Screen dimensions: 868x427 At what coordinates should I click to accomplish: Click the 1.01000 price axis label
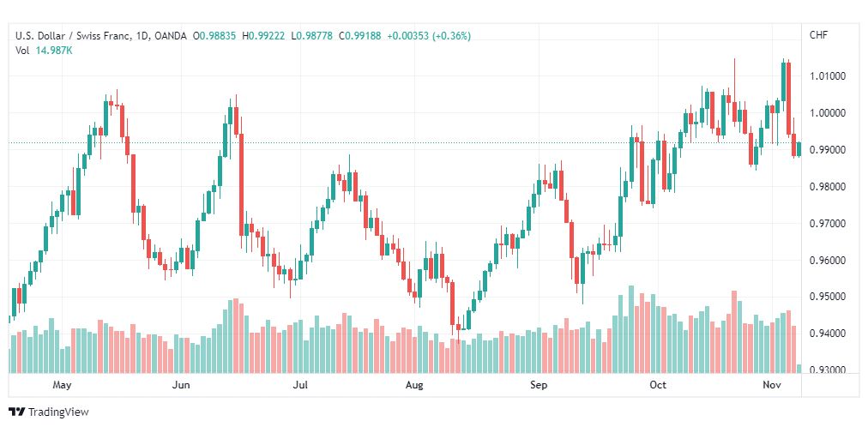(x=829, y=75)
